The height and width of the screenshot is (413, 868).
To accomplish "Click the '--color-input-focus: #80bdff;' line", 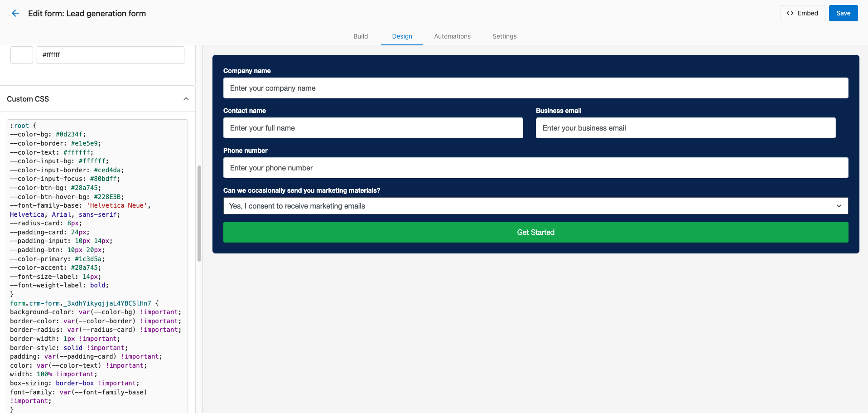I will point(65,179).
